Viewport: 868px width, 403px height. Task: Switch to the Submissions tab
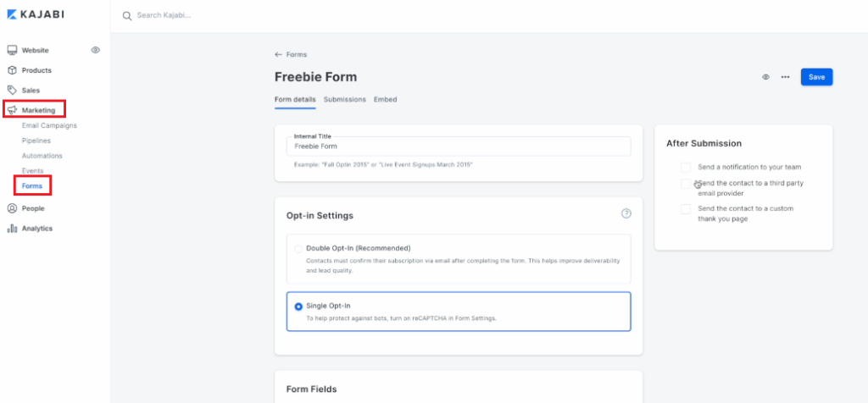click(345, 100)
